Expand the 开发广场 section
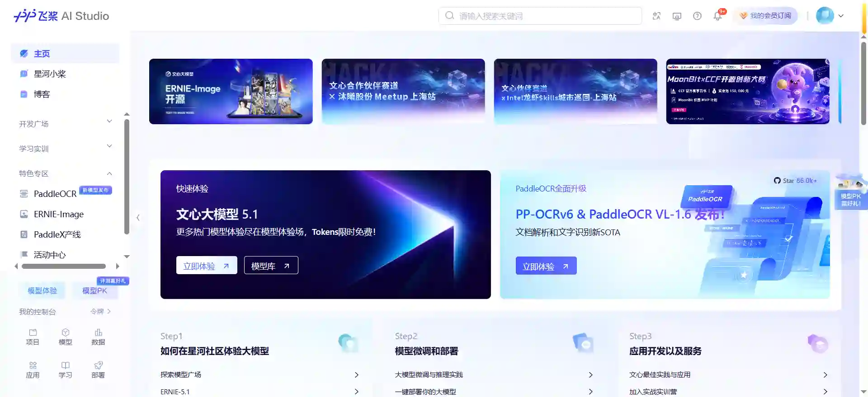The image size is (868, 397). click(x=65, y=123)
